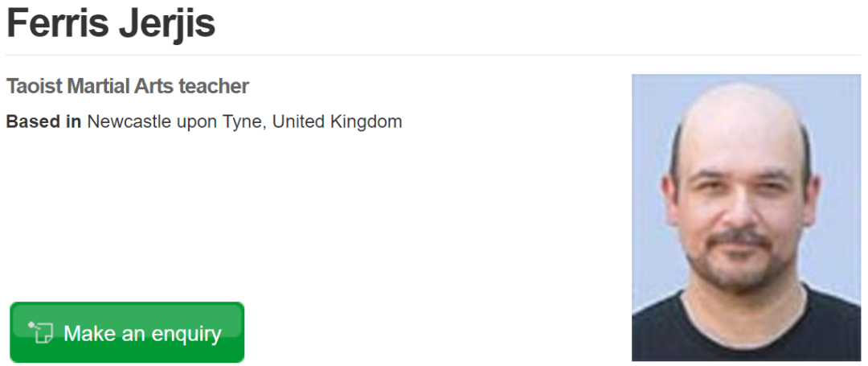Image resolution: width=868 pixels, height=366 pixels.
Task: Click the note icon on enquiry button
Action: [40, 332]
